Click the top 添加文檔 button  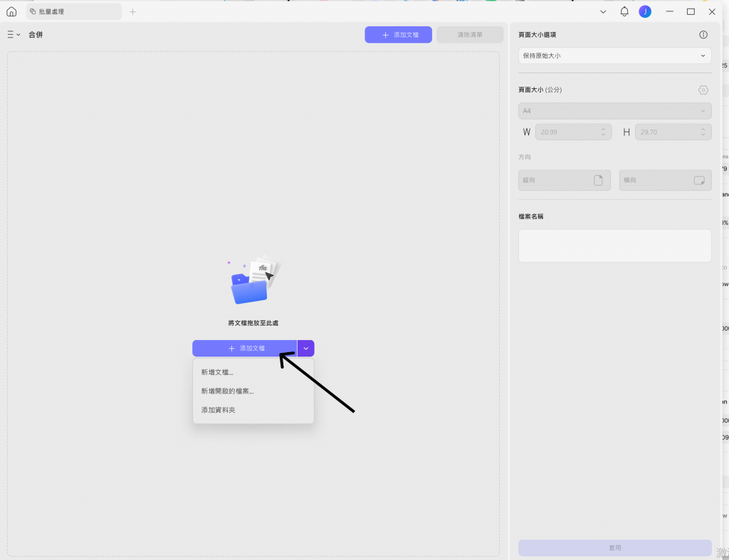pos(399,35)
